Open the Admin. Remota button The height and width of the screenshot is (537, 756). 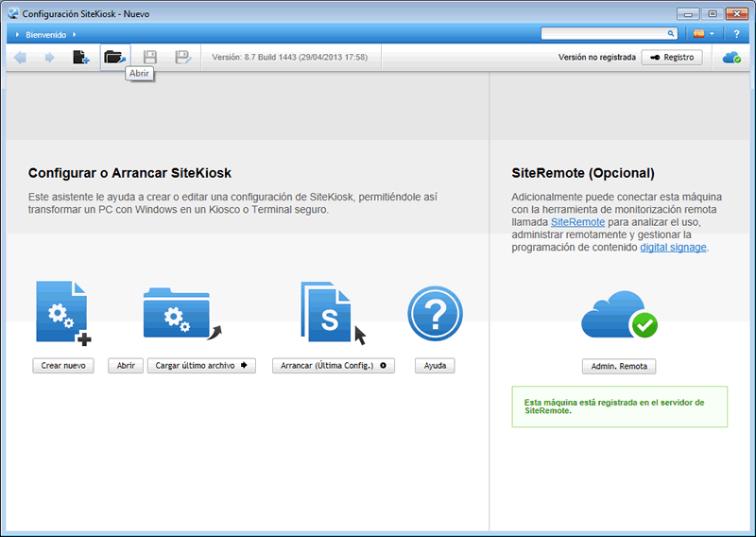tap(619, 367)
